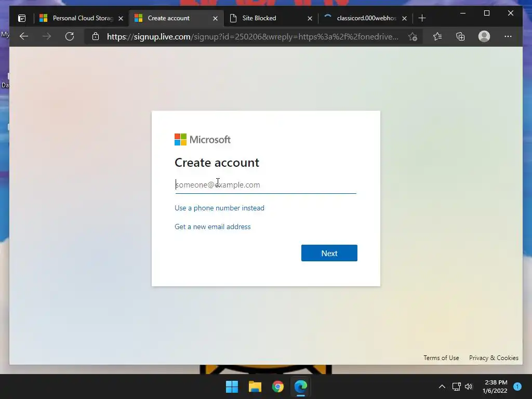
Task: Refresh the current page
Action: pyautogui.click(x=70, y=36)
